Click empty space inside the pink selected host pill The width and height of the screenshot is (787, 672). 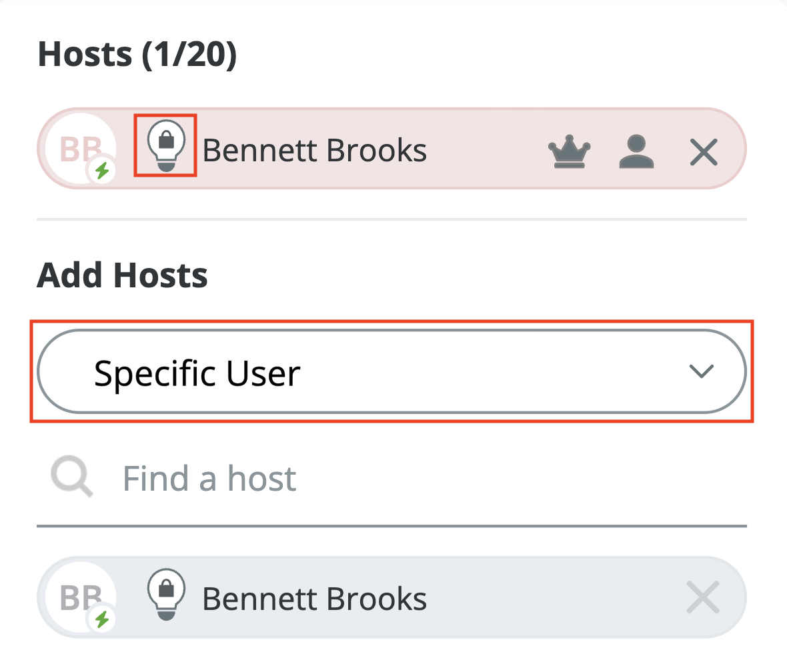pyautogui.click(x=487, y=152)
